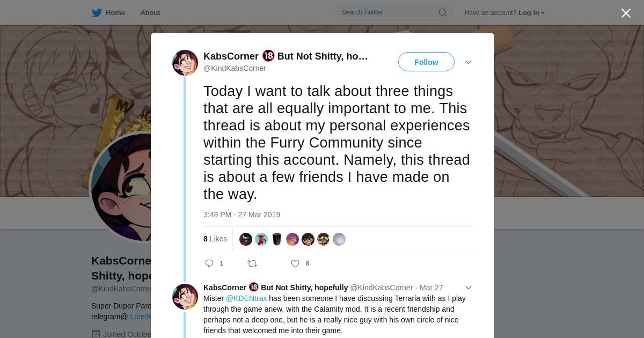644x338 pixels.
Task: Like the main tweet
Action: click(x=295, y=263)
